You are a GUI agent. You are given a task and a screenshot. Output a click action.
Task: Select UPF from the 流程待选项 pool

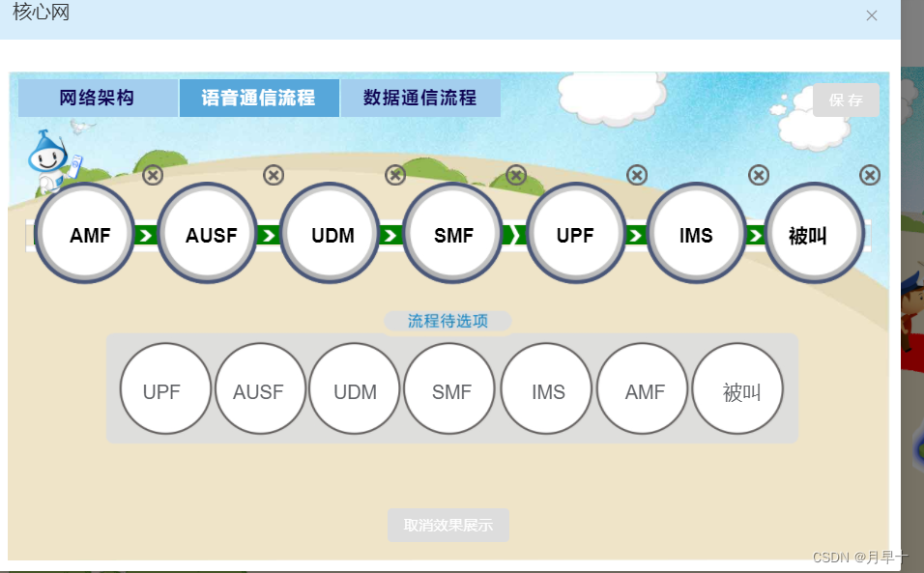coord(164,389)
